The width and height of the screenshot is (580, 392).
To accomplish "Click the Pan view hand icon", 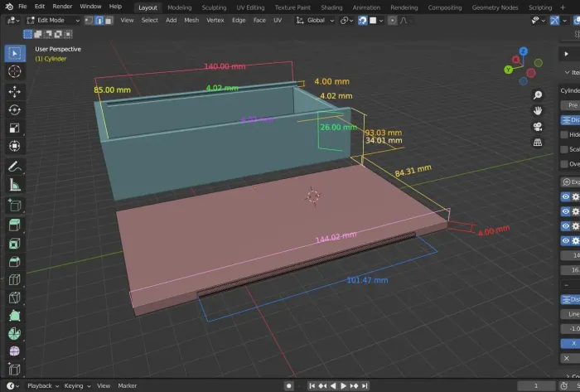I will (x=538, y=110).
